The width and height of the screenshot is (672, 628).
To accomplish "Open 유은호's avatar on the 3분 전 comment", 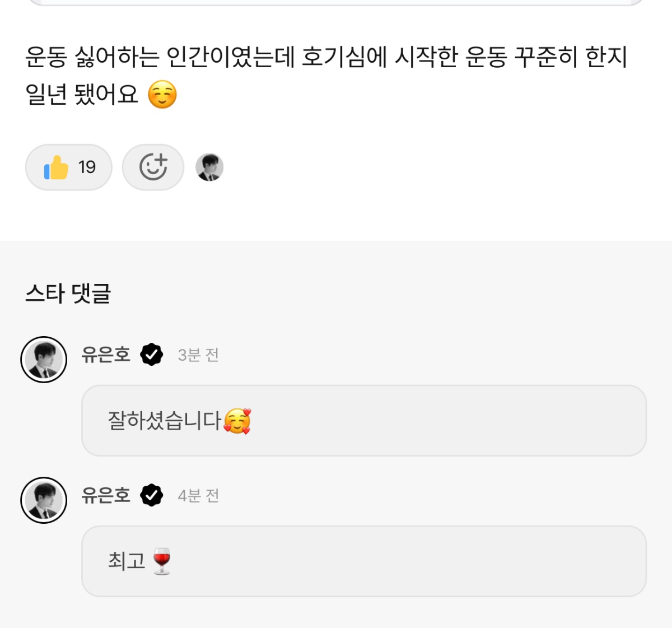I will pyautogui.click(x=44, y=360).
